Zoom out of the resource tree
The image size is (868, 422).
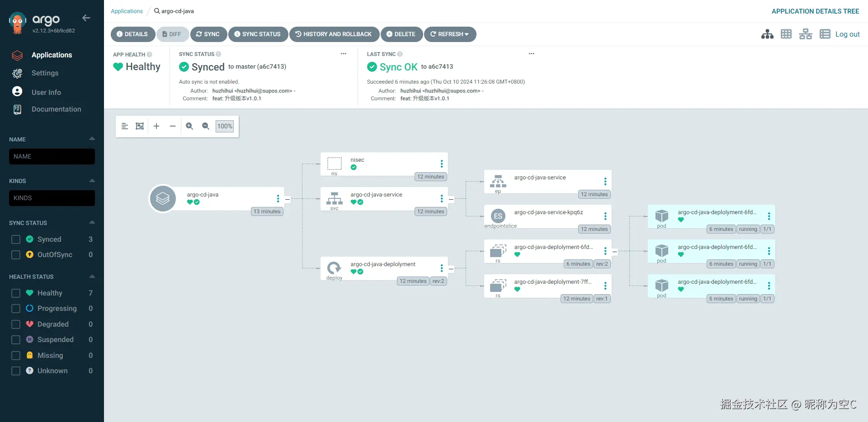[206, 127]
